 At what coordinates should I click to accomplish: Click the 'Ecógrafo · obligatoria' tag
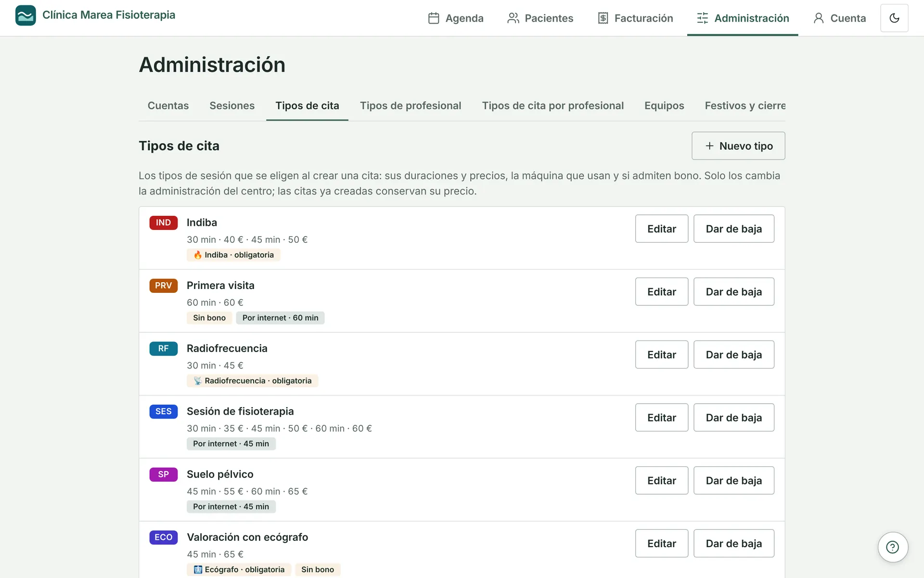point(239,570)
